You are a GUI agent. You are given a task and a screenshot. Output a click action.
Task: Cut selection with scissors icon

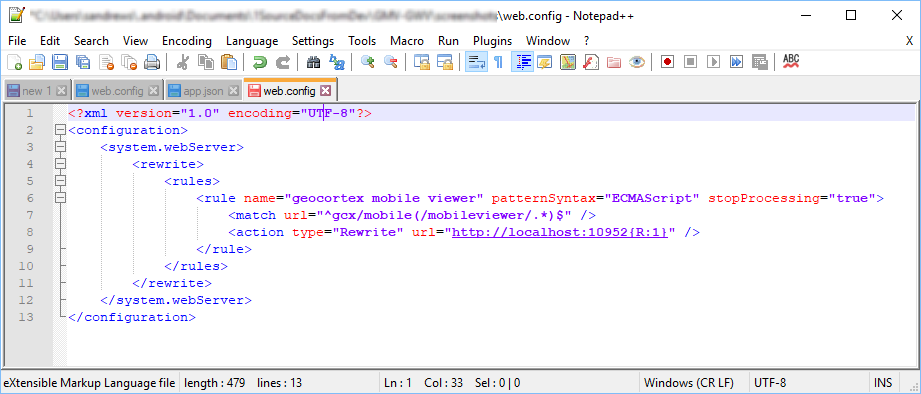coord(183,61)
